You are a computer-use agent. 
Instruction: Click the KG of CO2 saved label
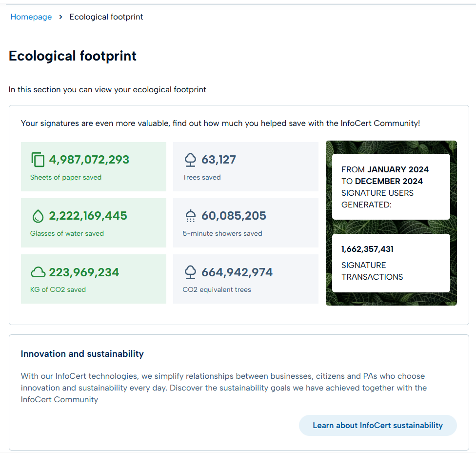[58, 289]
